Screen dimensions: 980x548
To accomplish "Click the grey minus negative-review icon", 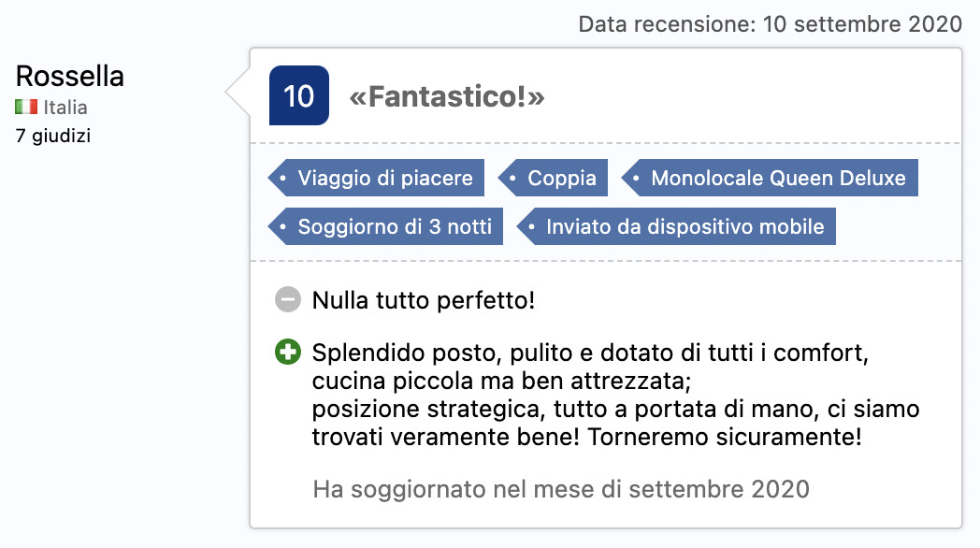I will (287, 299).
